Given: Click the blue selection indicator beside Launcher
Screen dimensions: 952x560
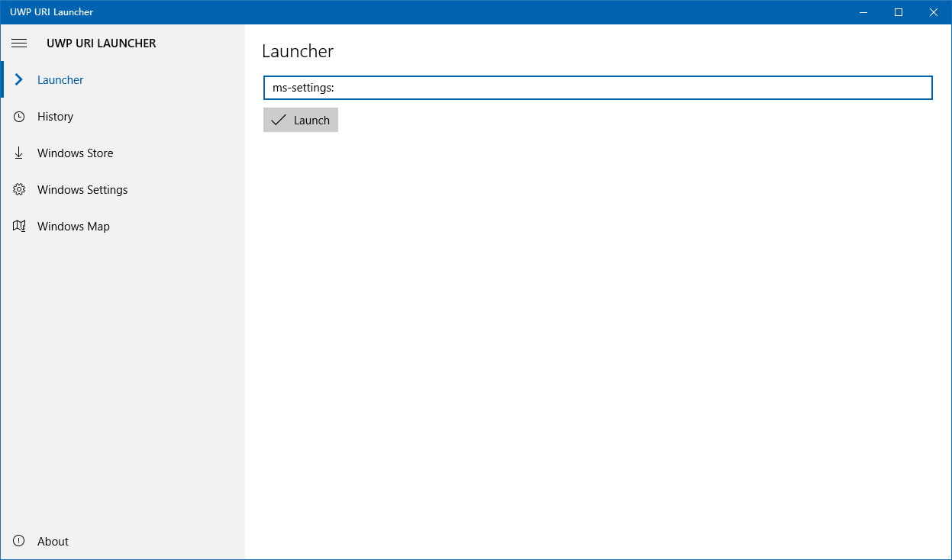Looking at the screenshot, I should pyautogui.click(x=2, y=79).
